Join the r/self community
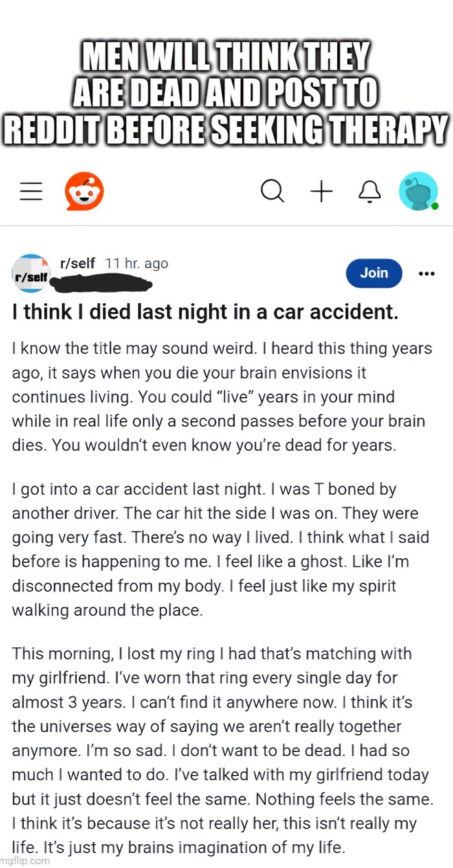 click(374, 273)
